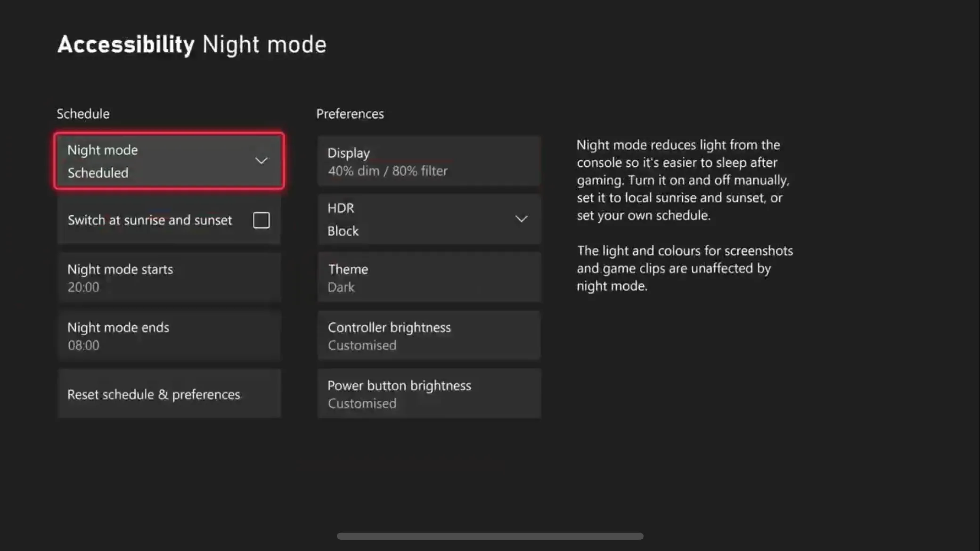This screenshot has width=980, height=551.
Task: Drag the horizontal scrollbar at bottom
Action: (x=490, y=535)
